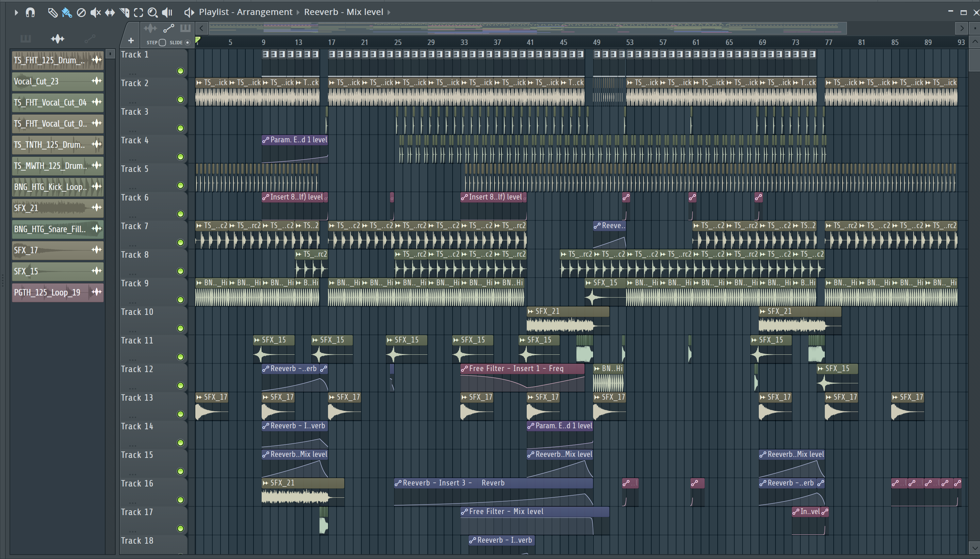
Task: Click waveform icon on TS_TNTH_125_Drum item
Action: (97, 144)
